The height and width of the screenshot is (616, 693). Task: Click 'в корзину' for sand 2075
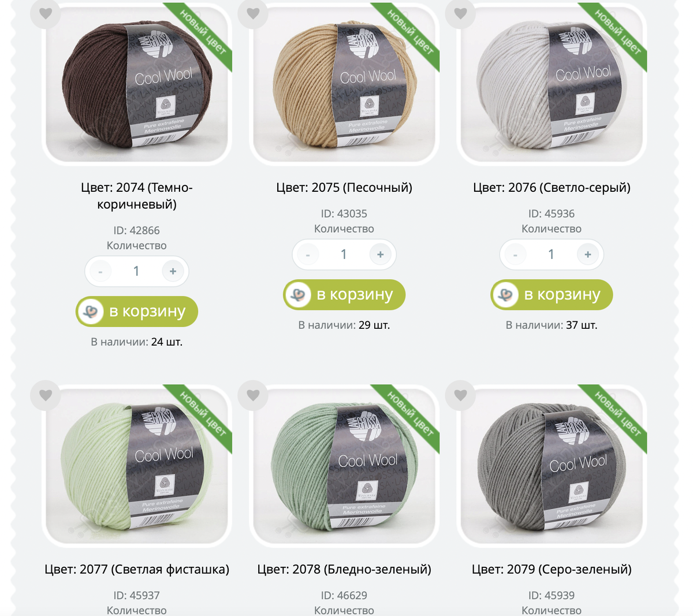tap(344, 295)
